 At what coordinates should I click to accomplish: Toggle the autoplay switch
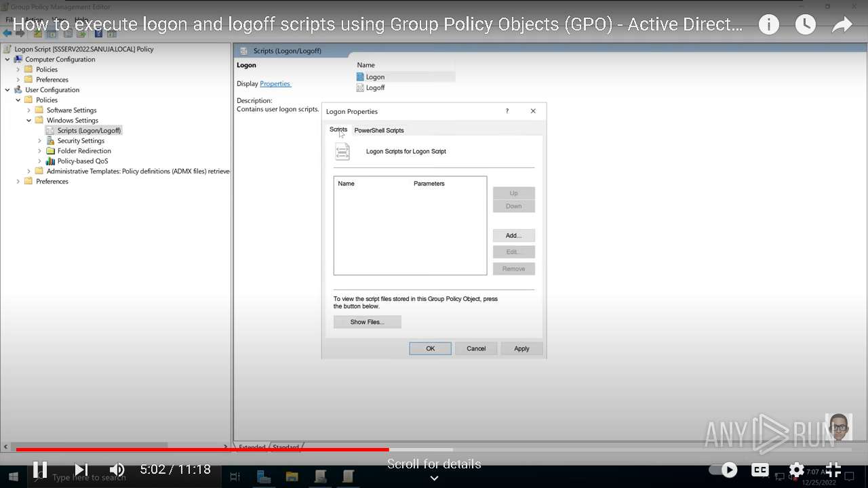click(x=724, y=469)
